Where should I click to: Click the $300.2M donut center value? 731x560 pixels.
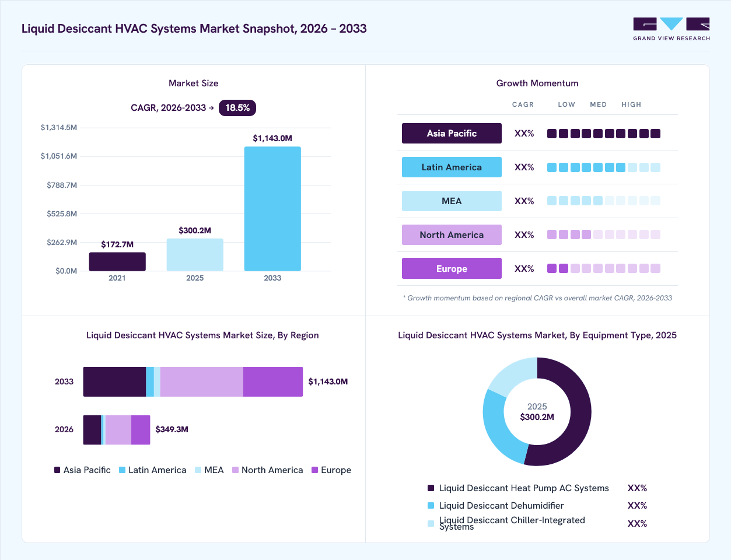[537, 417]
